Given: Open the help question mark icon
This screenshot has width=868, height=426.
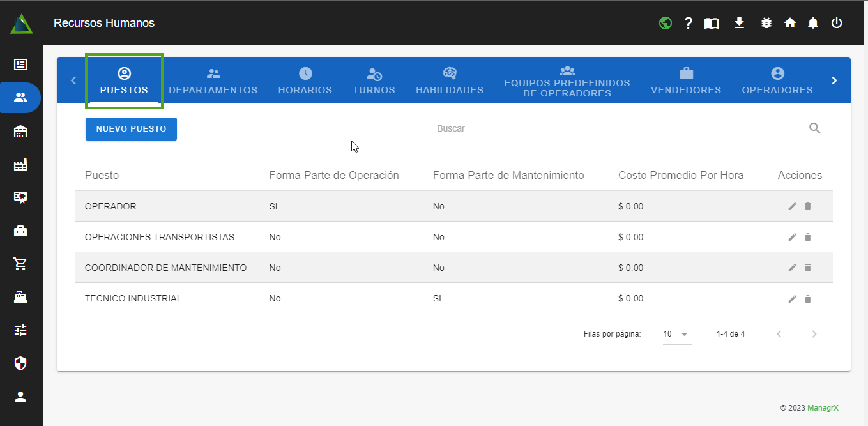Looking at the screenshot, I should (689, 23).
